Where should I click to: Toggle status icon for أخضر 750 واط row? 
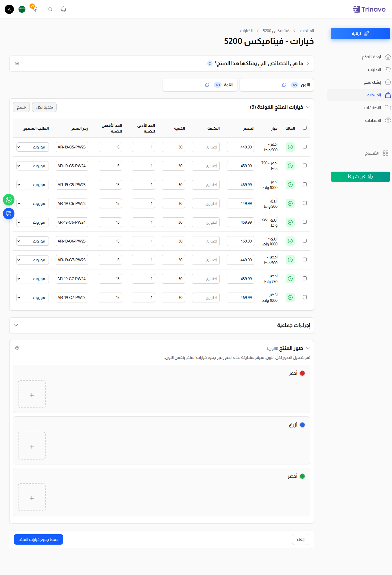[290, 279]
